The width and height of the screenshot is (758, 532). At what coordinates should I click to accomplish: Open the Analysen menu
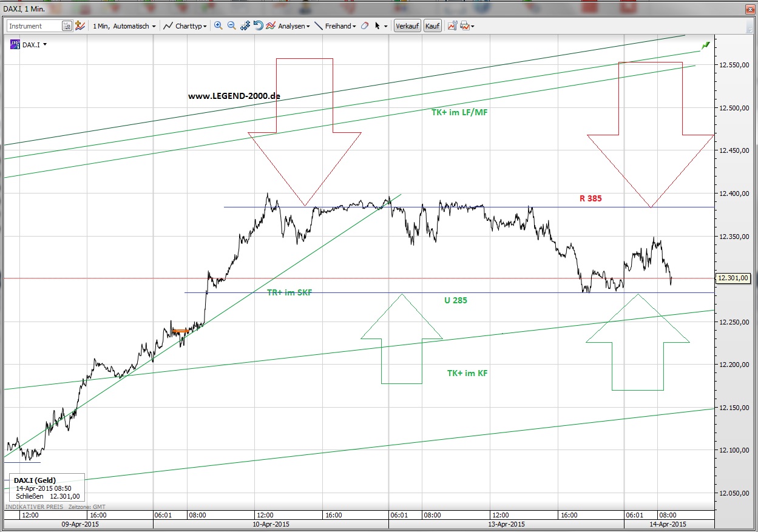point(292,25)
